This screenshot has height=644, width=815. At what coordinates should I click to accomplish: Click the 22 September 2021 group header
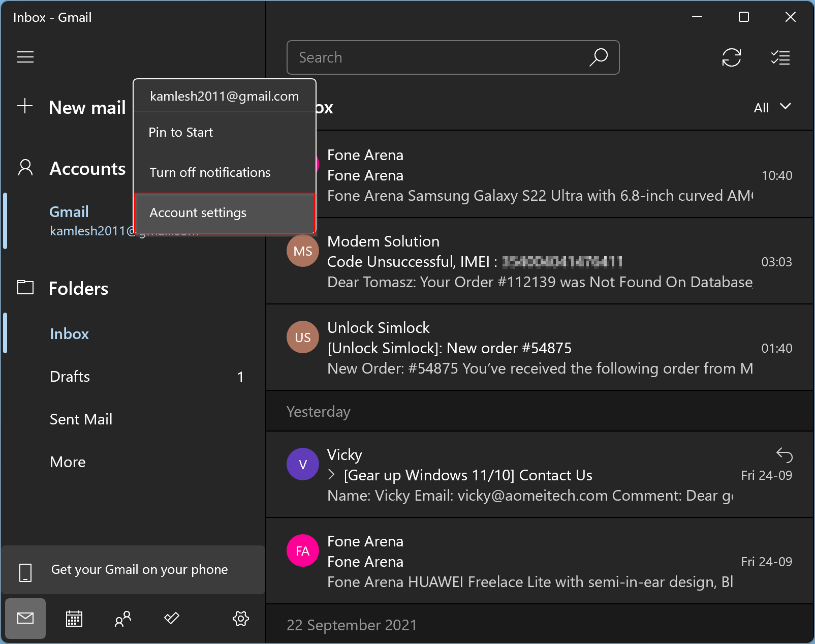point(540,624)
